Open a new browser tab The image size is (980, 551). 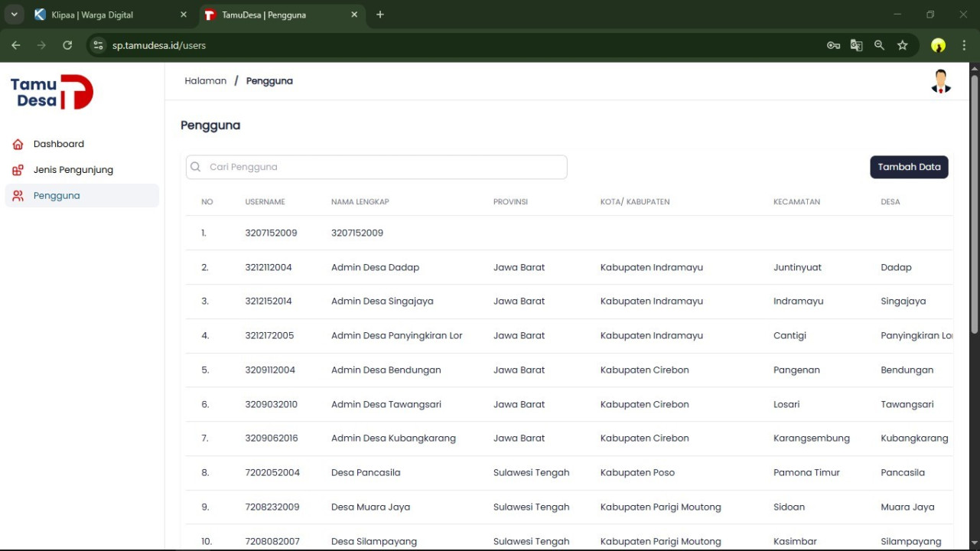tap(380, 15)
